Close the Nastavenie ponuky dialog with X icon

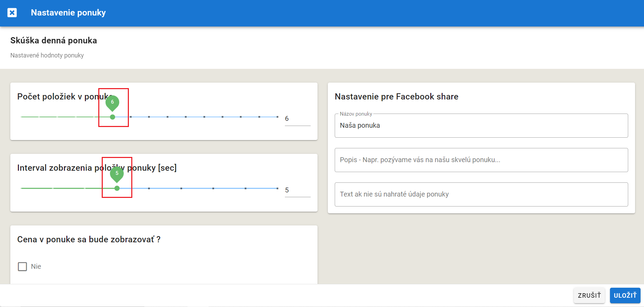(12, 13)
